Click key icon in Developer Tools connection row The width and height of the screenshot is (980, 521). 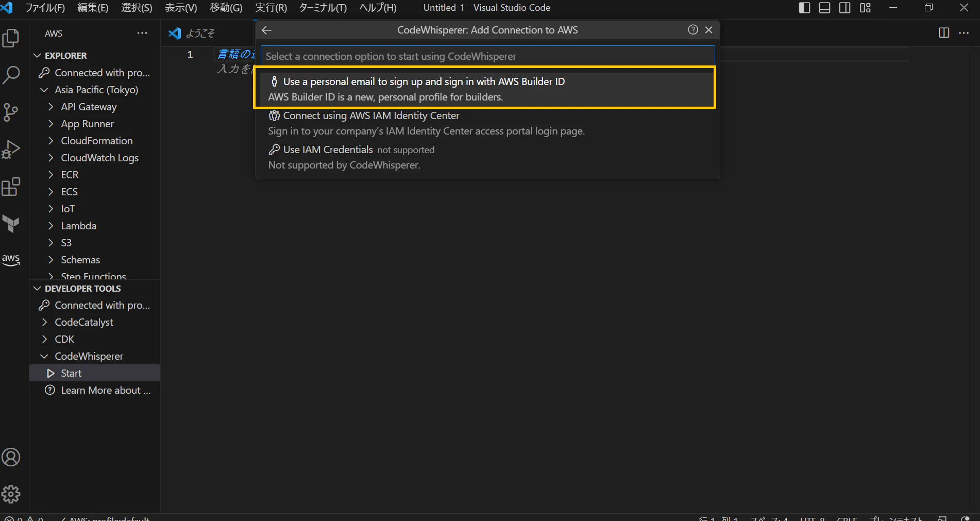click(x=44, y=306)
